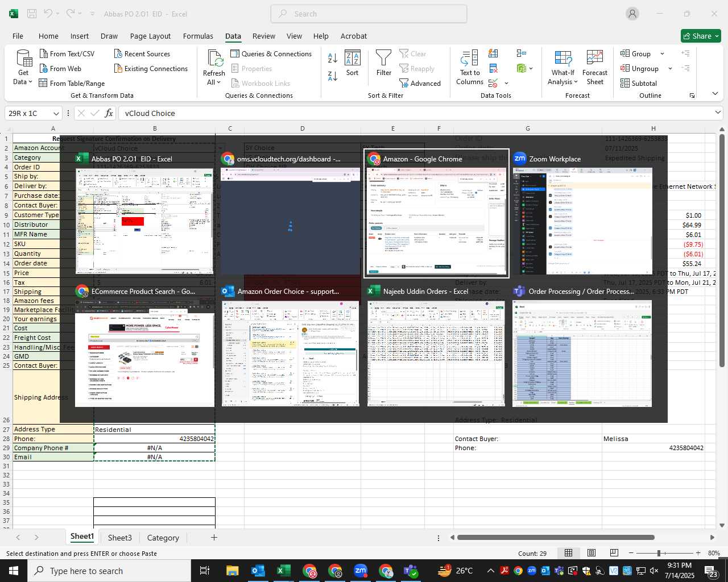Switch to Zoom Workplace window thumbnail
This screenshot has height=582, width=728.
[x=582, y=220]
